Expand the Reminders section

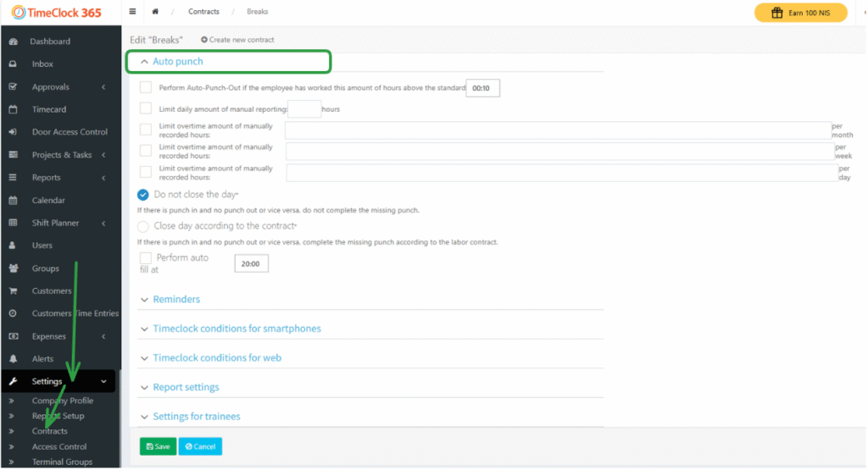tap(175, 300)
